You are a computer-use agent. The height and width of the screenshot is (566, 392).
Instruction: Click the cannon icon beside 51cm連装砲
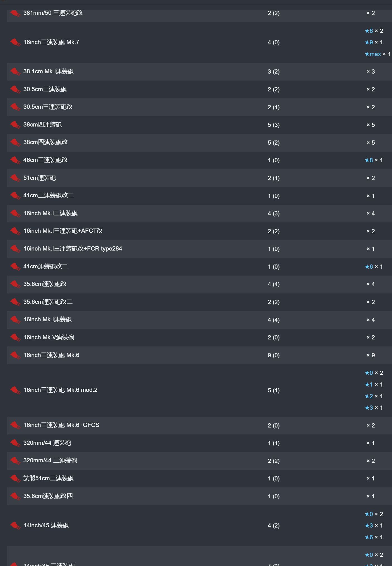(x=15, y=178)
